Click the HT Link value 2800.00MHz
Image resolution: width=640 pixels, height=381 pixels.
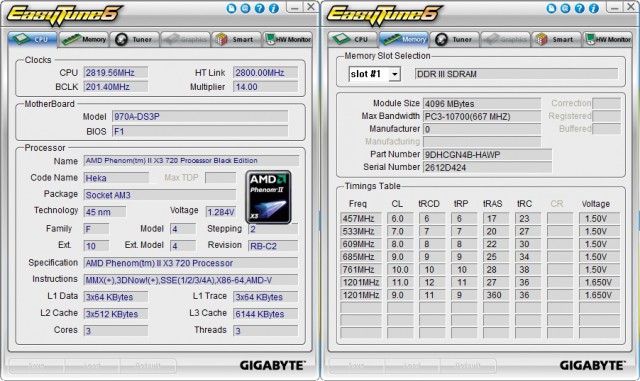(265, 73)
